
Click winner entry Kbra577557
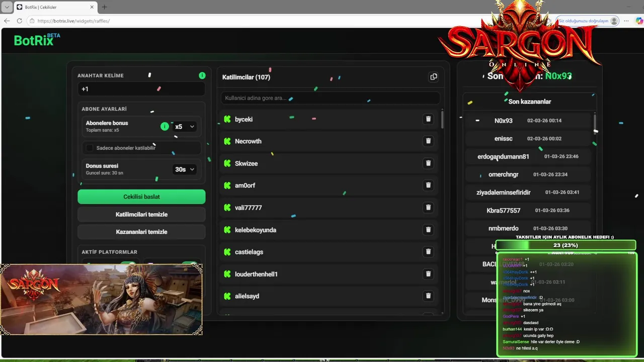(528, 210)
